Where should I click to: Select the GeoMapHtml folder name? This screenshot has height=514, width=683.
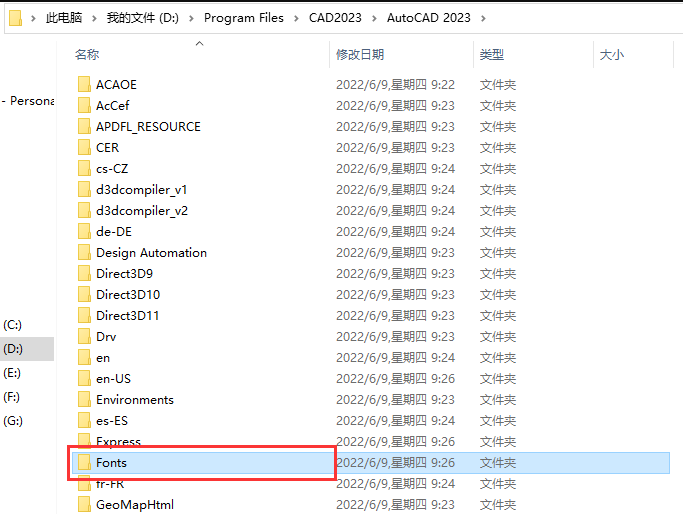[135, 504]
